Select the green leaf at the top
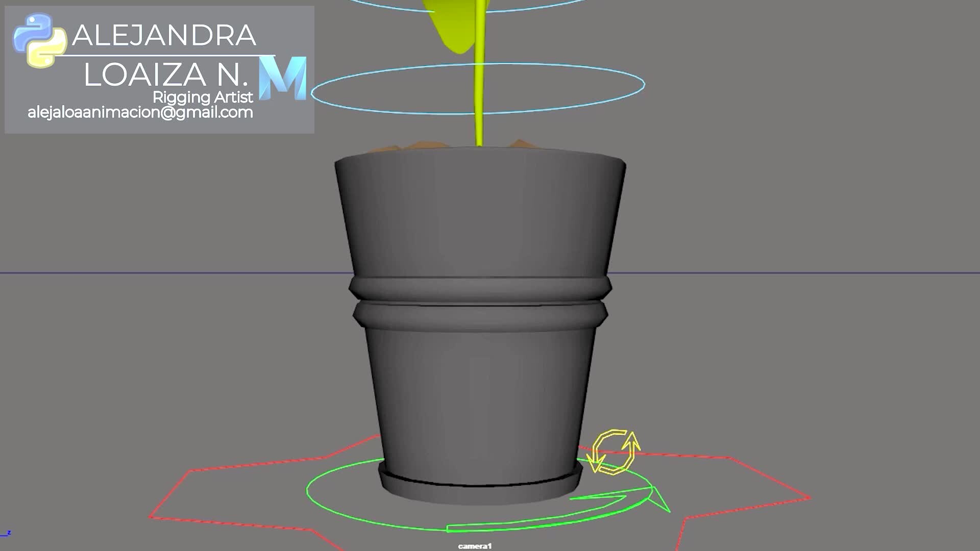 pyautogui.click(x=452, y=26)
